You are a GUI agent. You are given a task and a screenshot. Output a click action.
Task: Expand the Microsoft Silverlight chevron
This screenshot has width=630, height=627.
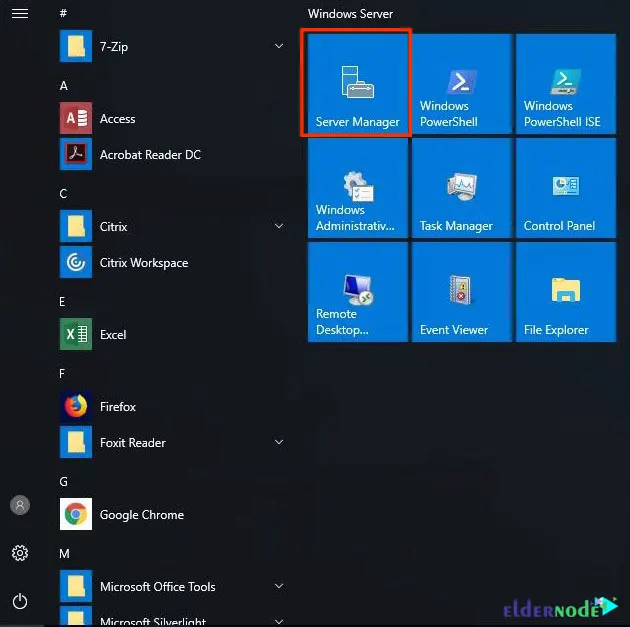pos(279,621)
